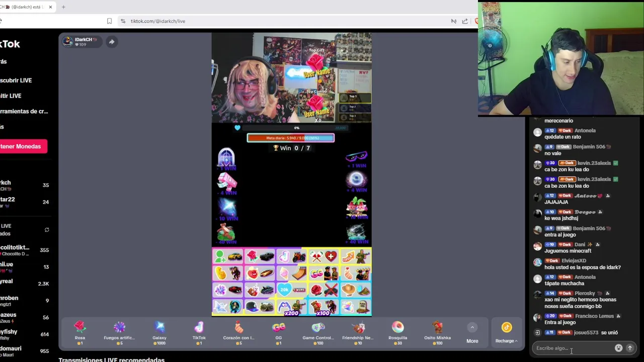Click the message Juguemos minecraft
Screen dimensions: 644x362
[x=568, y=251]
